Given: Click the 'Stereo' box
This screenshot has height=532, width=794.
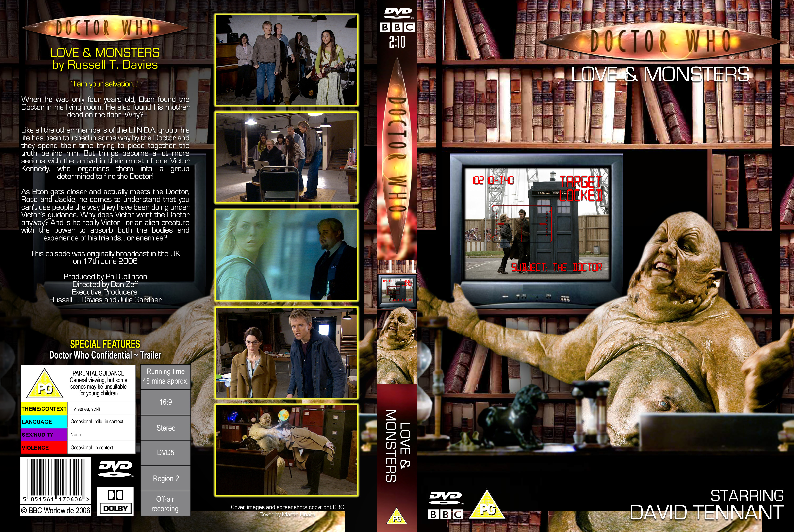Looking at the screenshot, I should click(165, 428).
